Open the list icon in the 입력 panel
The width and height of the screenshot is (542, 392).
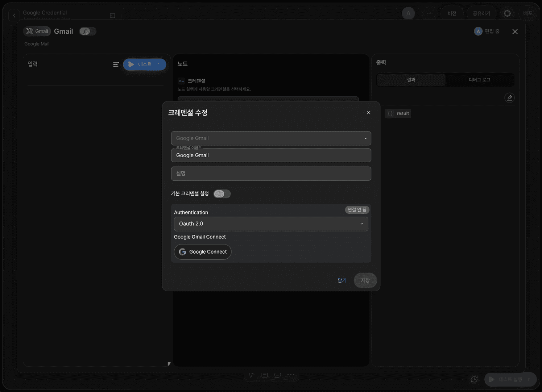[116, 64]
